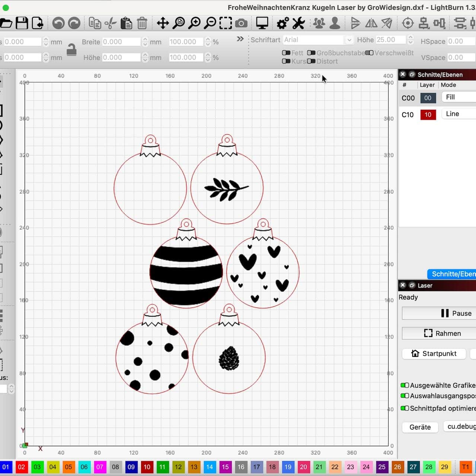This screenshot has height=476, width=476.
Task: Click the Save file icon
Action: click(x=22, y=23)
